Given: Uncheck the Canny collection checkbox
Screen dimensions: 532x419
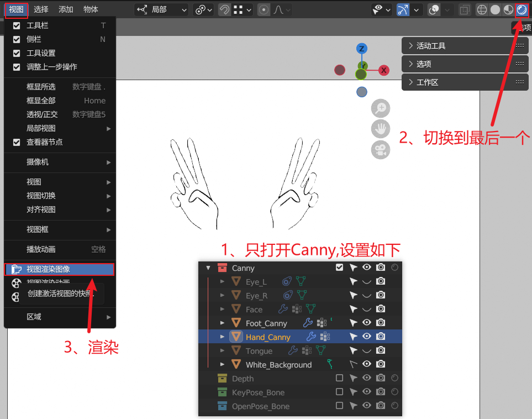Looking at the screenshot, I should point(339,268).
